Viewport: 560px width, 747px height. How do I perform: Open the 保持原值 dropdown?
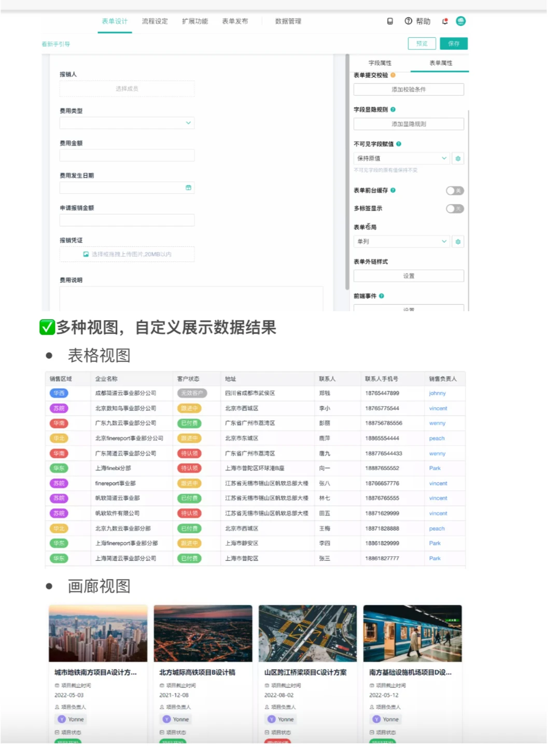tap(402, 158)
